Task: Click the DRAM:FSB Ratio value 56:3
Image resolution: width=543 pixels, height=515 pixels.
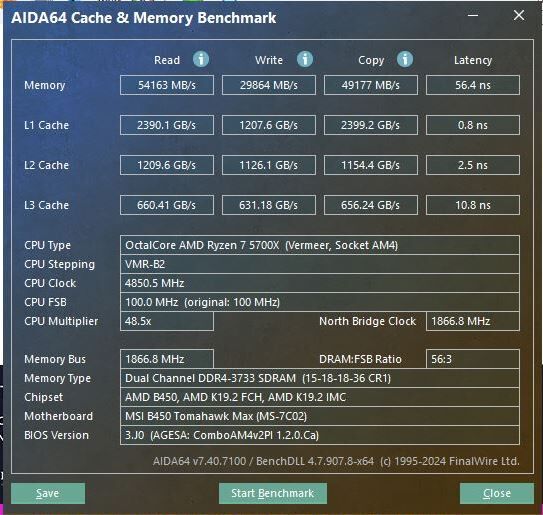Action: point(473,359)
